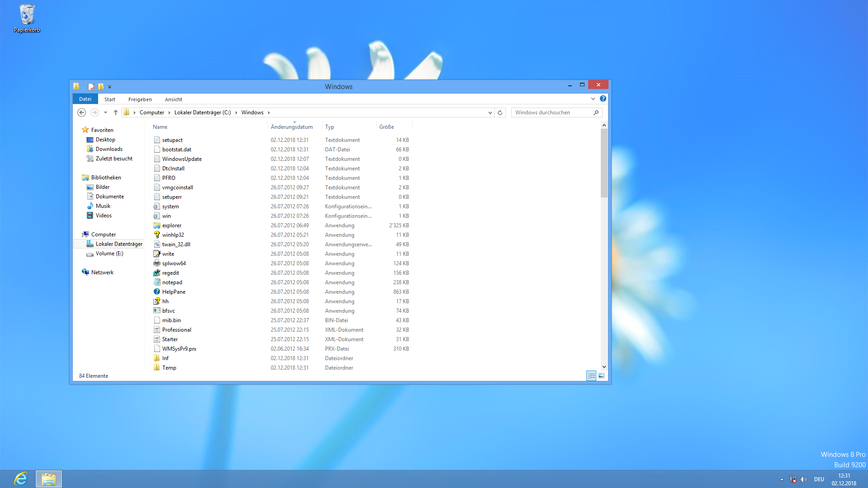Click the New Folder icon in the title bar

[101, 86]
